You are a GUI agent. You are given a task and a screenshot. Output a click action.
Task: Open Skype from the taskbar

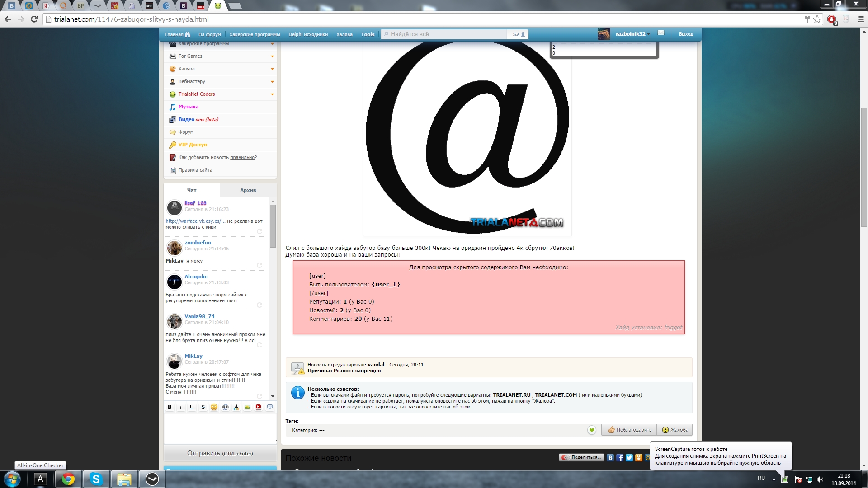pos(96,479)
